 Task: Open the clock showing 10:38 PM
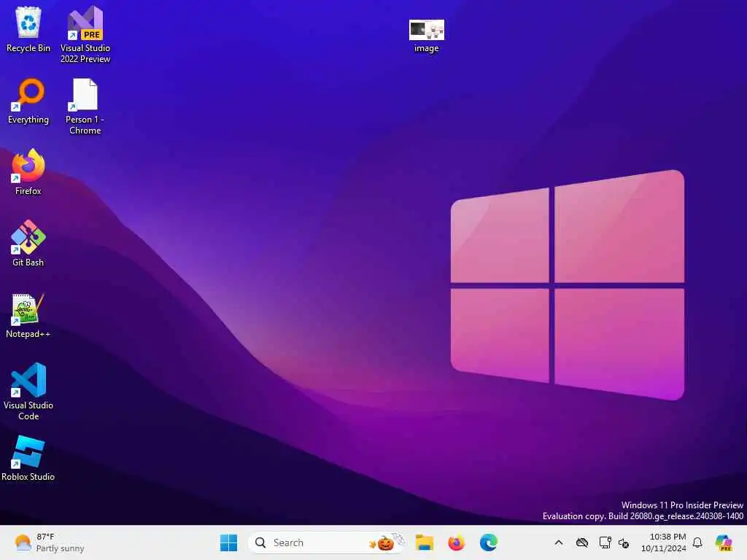pos(664,542)
